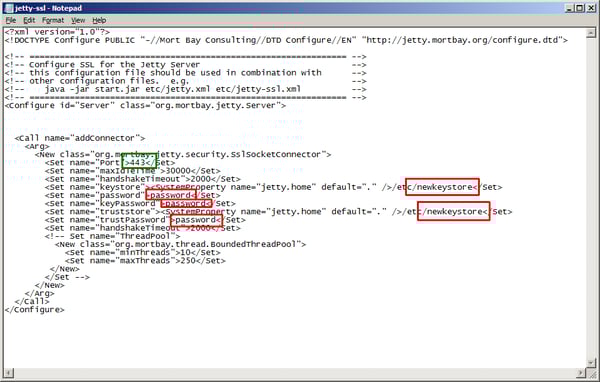Click the opening <Arg> tag line

[x=37, y=146]
